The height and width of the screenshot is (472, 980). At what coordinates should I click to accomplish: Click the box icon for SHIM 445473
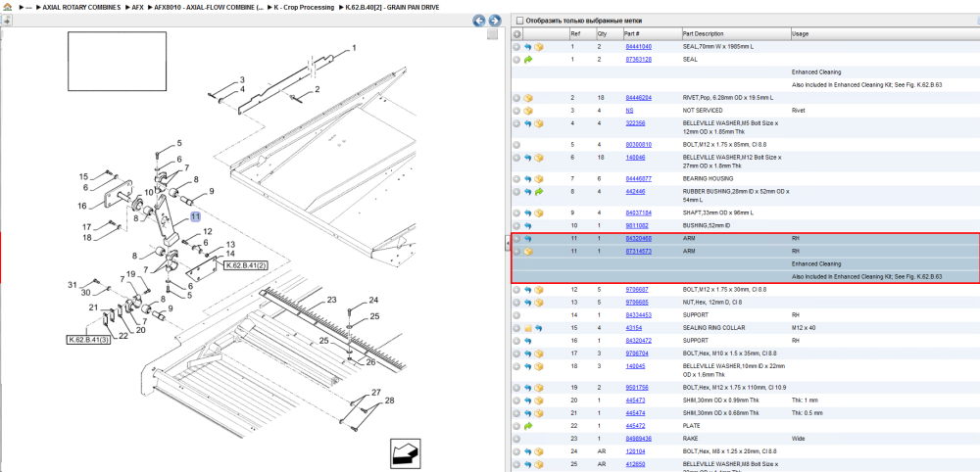pyautogui.click(x=539, y=401)
